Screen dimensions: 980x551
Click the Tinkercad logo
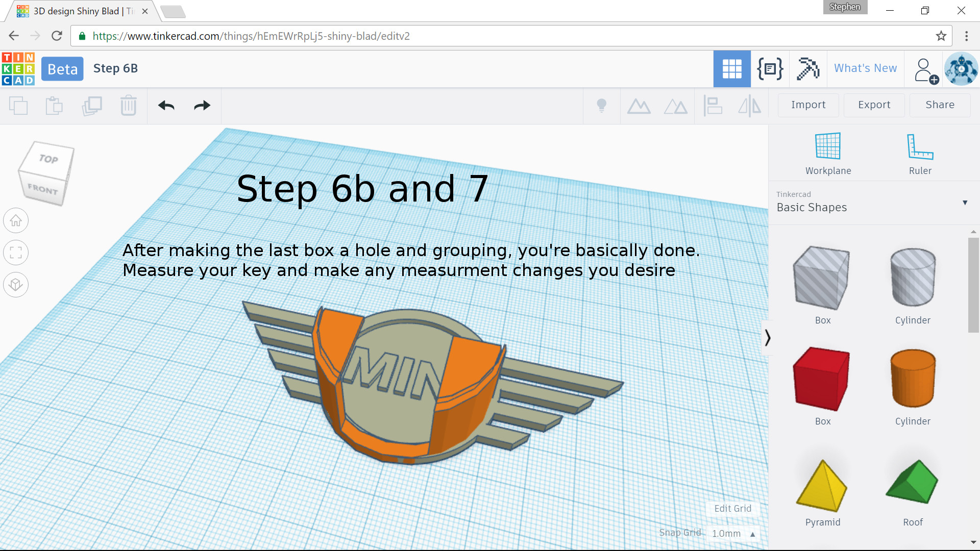[x=18, y=69]
